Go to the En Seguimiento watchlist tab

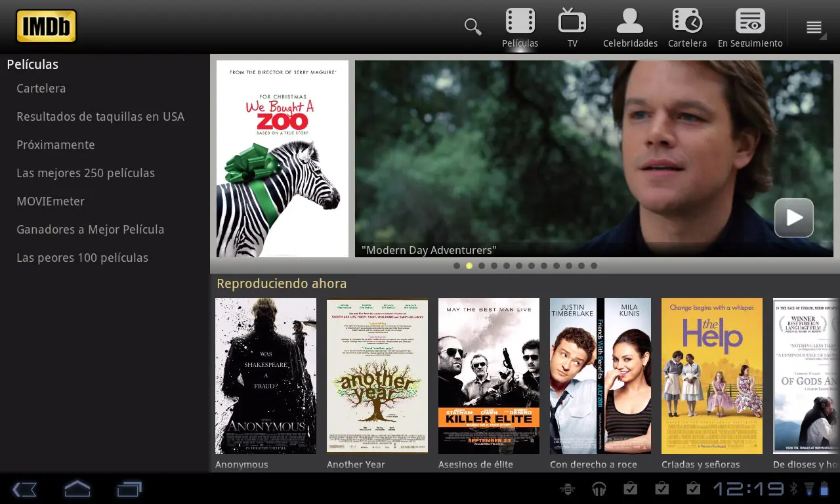point(750,28)
